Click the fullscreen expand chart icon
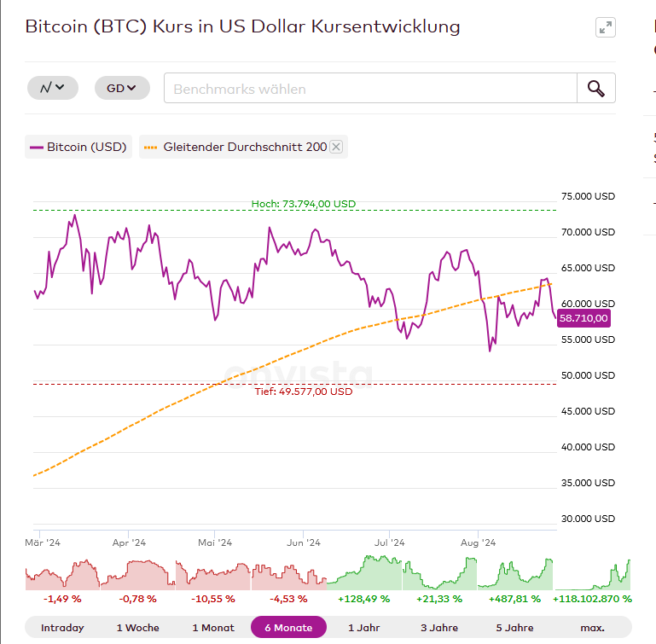The image size is (656, 644). tap(606, 27)
